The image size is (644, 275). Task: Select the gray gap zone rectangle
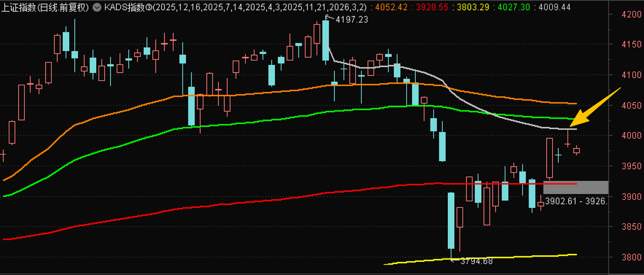click(x=576, y=187)
